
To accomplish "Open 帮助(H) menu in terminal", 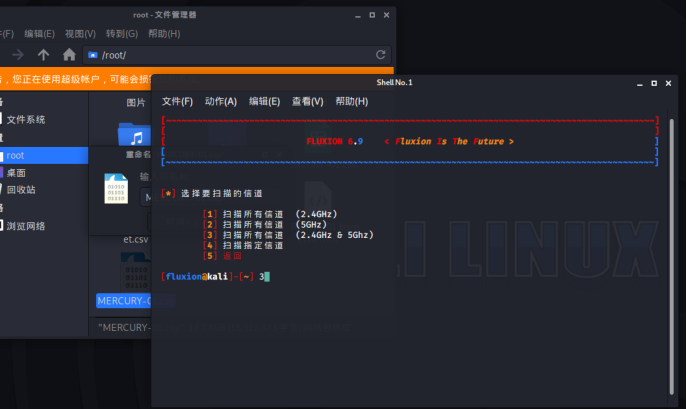I will pyautogui.click(x=352, y=102).
